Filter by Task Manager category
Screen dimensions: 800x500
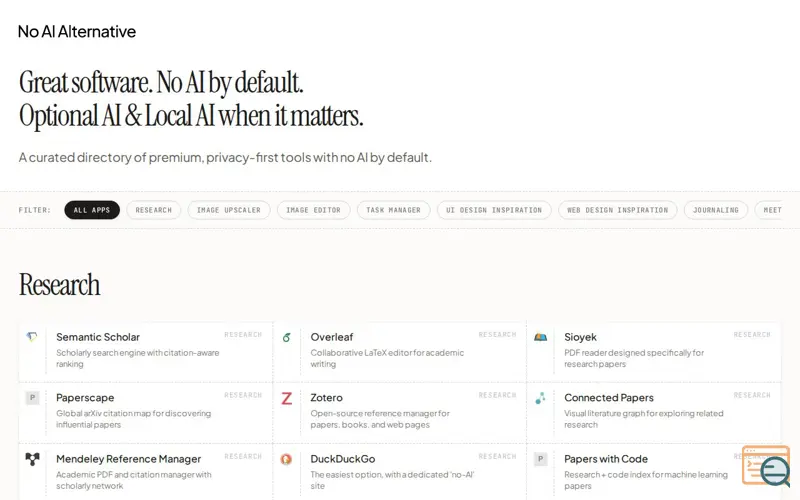click(x=393, y=210)
